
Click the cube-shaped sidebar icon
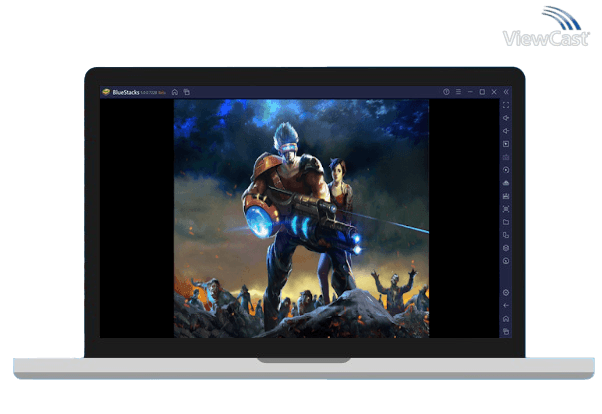pos(506,248)
